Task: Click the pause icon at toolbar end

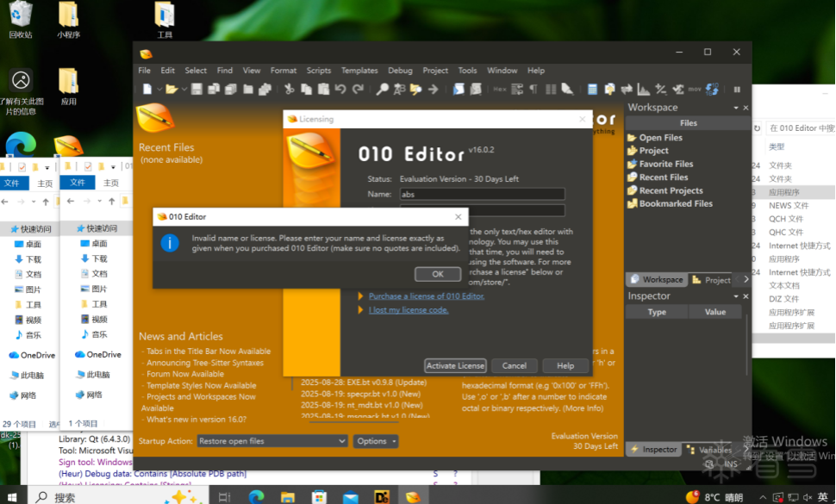Action: pyautogui.click(x=737, y=90)
